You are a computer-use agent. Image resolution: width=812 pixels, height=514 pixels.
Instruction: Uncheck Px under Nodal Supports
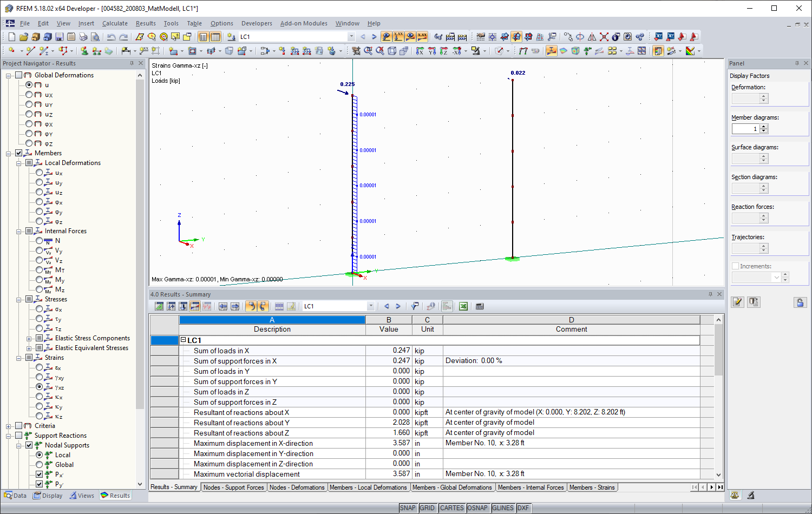point(40,475)
